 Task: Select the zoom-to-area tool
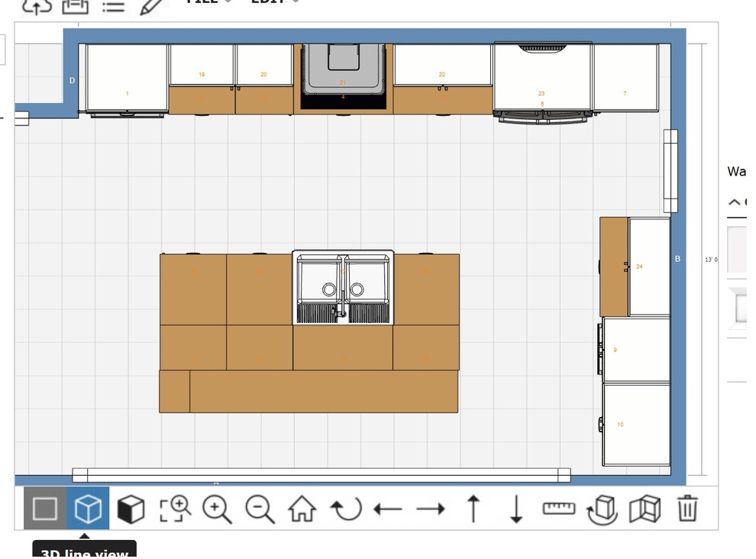tap(175, 509)
